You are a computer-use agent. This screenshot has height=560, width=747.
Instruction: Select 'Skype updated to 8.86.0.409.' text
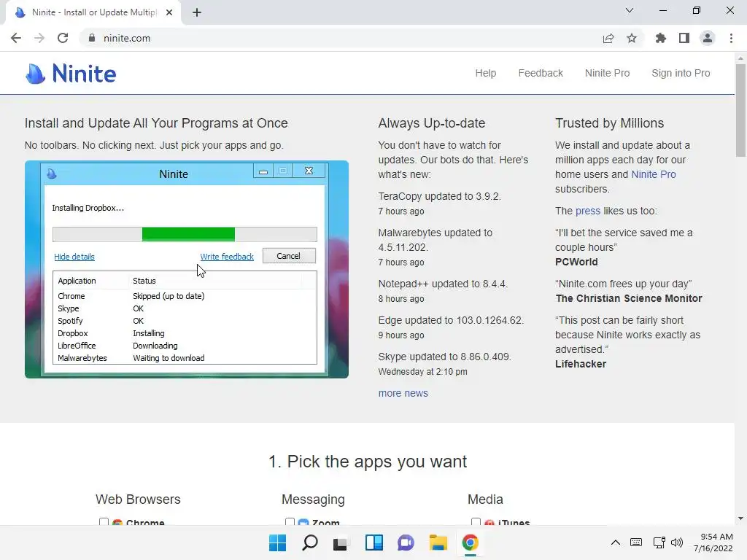(444, 357)
